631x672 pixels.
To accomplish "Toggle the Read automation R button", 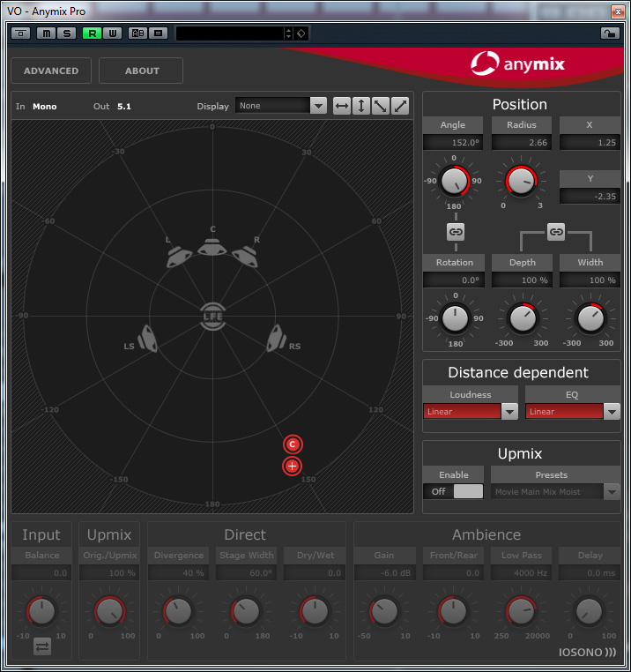I will pos(92,34).
